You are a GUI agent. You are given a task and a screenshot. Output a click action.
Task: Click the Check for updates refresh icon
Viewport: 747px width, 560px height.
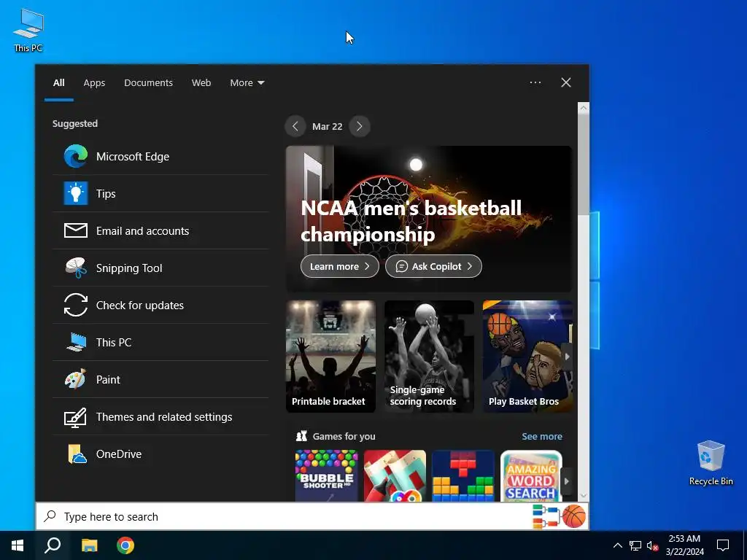[76, 305]
